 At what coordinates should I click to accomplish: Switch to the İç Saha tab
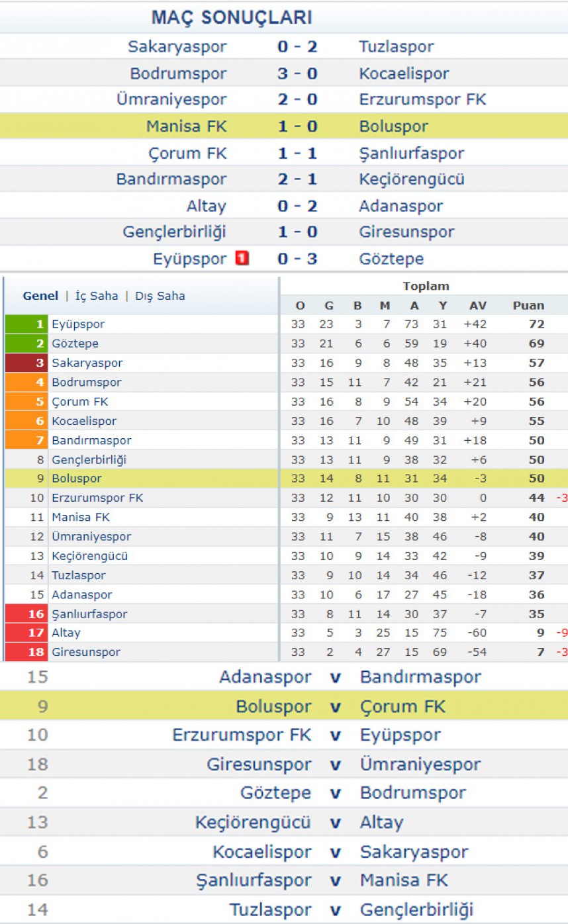coord(97,296)
